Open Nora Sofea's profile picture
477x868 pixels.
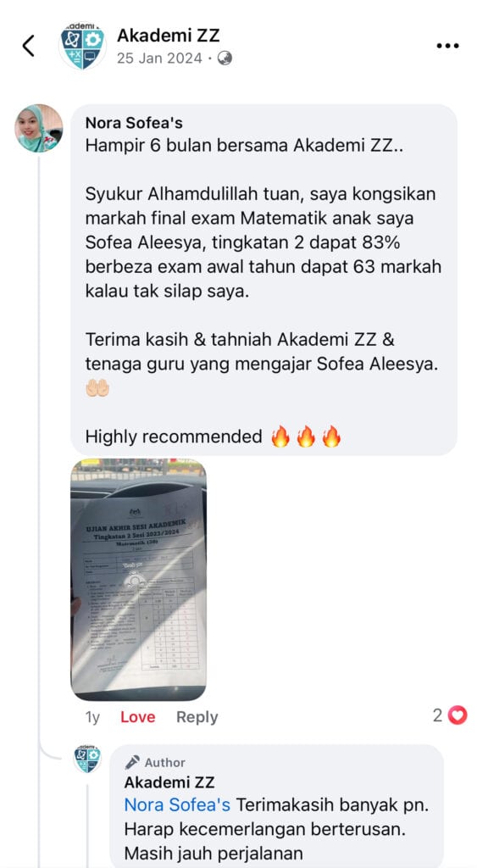[39, 128]
